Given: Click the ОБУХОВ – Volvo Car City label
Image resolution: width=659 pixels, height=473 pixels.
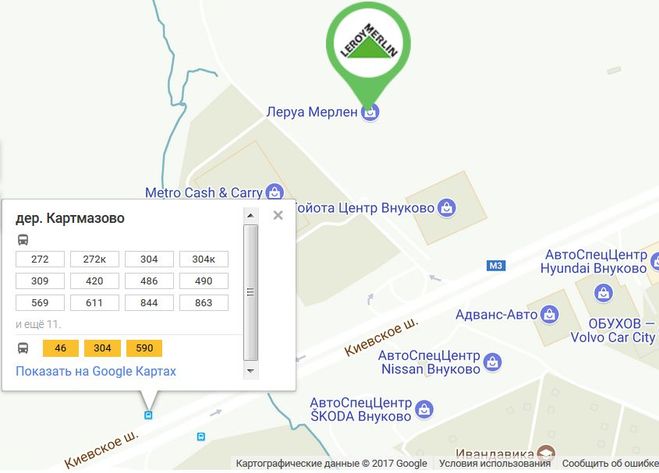Looking at the screenshot, I should click(613, 330).
